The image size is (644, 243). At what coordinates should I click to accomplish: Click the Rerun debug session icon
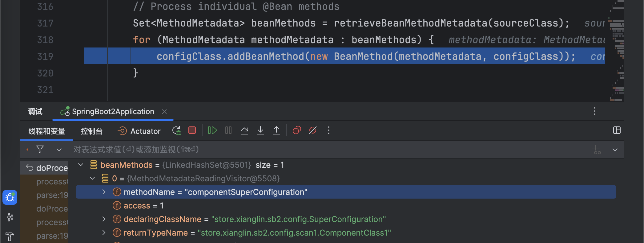177,130
